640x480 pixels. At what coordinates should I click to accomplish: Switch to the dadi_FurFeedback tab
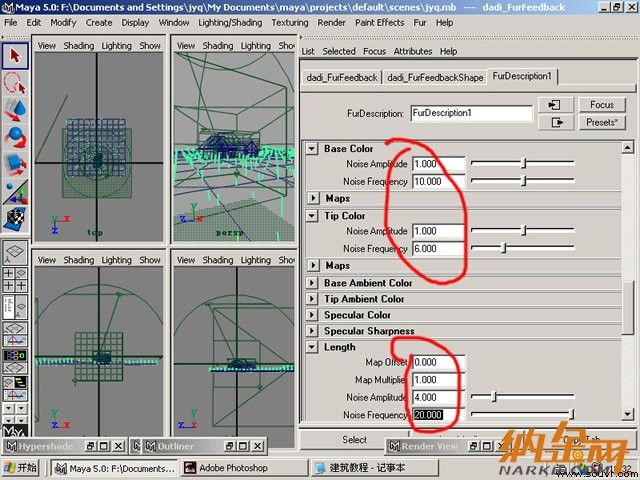point(342,77)
